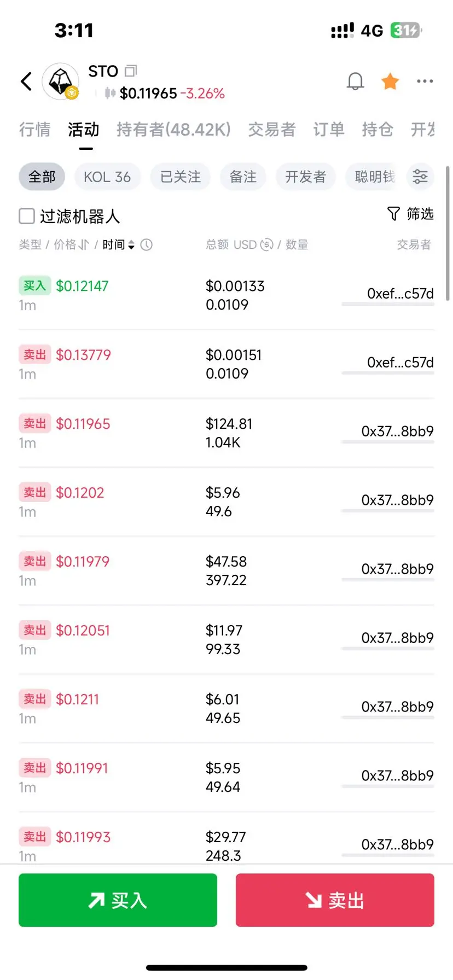453x980 pixels.
Task: Enable the 过滤机器人 checkbox
Action: click(x=27, y=216)
